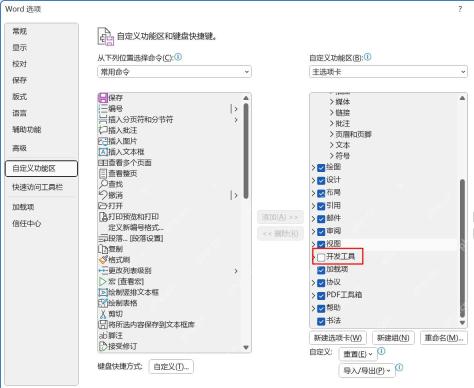Click the 新建组(N) button
This screenshot has width=474, height=388.
[393, 338]
